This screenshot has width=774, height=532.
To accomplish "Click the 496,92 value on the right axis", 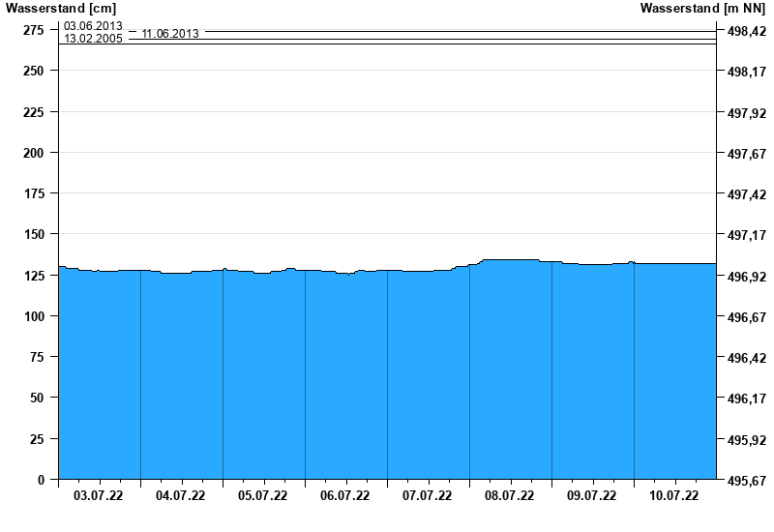I will coord(745,277).
